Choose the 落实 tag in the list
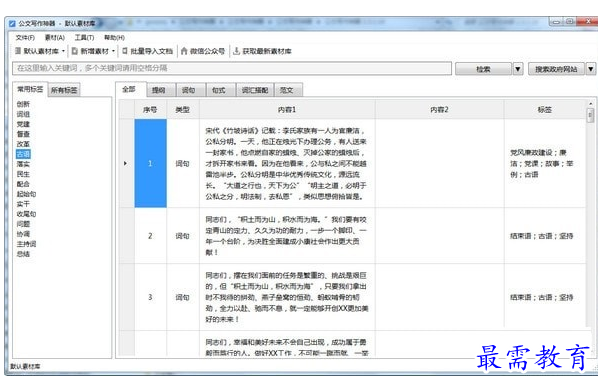The image size is (598, 389). coord(23,164)
